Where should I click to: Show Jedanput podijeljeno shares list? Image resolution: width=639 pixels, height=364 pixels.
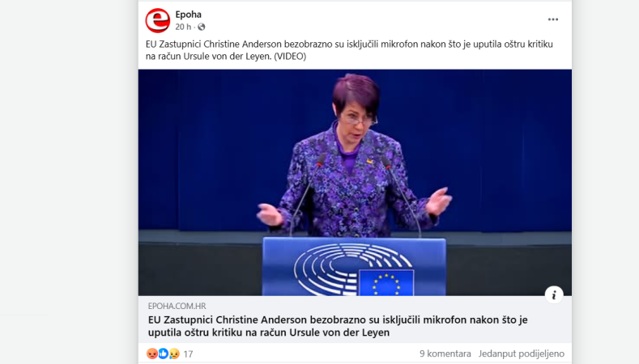[x=522, y=353]
